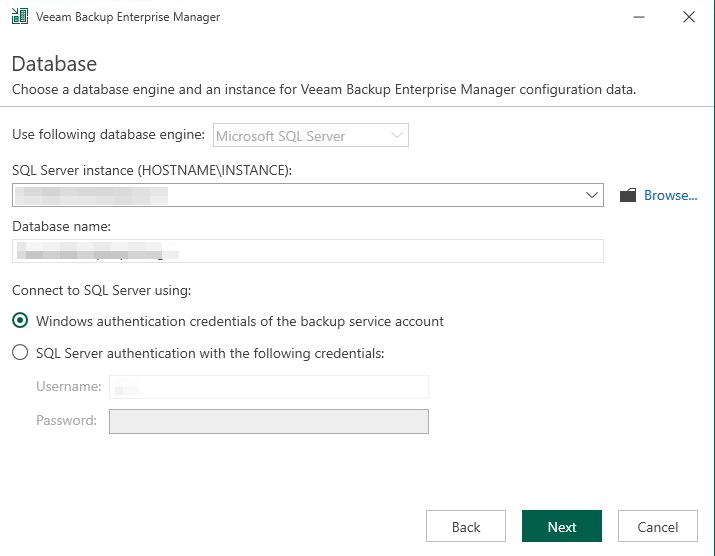Open the Microsoft SQL Server engine dropdown
Viewport: 715px width, 556px height.
click(x=311, y=135)
